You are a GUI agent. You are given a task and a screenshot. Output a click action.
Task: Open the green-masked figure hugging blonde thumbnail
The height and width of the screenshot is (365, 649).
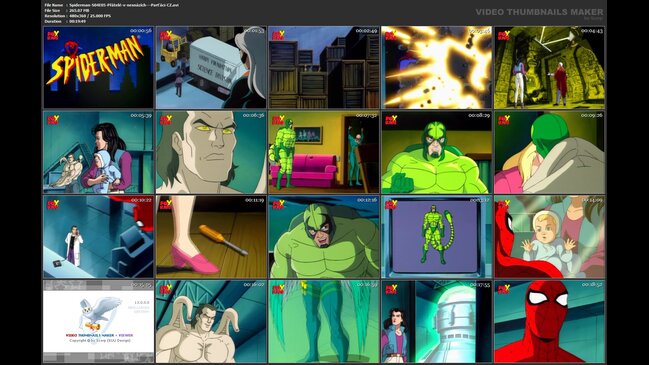coord(549,152)
